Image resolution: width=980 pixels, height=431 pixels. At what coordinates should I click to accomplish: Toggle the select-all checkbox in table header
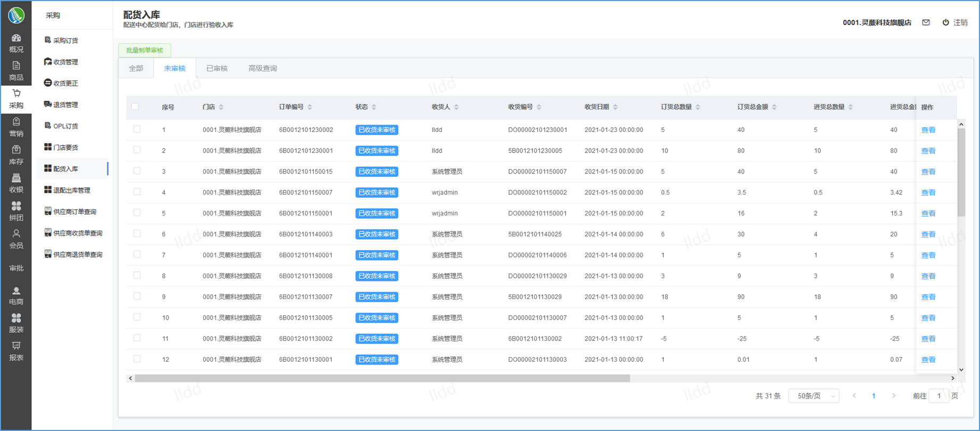135,107
